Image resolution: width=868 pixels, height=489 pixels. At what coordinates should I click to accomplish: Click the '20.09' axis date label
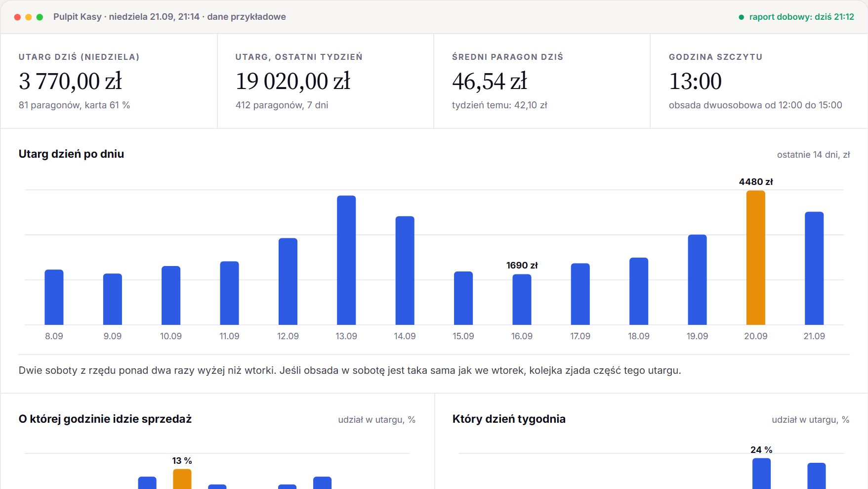coord(755,336)
